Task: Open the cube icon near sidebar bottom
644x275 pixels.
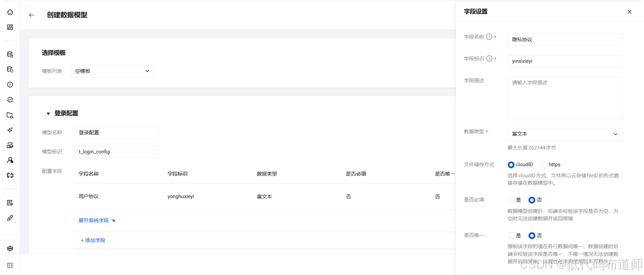Action: [10, 248]
